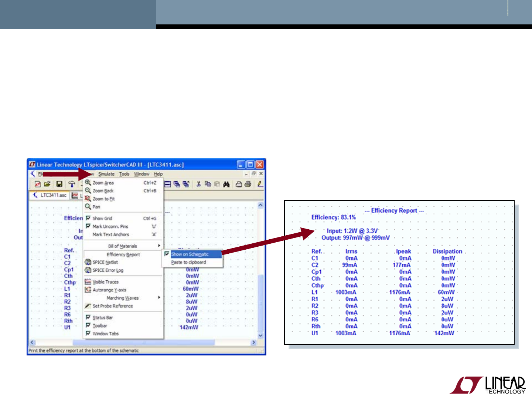Click the Print icon in the toolbar
Image resolution: width=532 pixels, height=395 pixels.
tap(248, 184)
